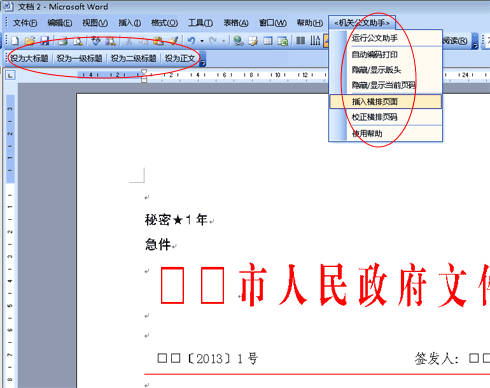
Task: Click the tab-stop selector at ruler corner
Action: click(x=10, y=75)
